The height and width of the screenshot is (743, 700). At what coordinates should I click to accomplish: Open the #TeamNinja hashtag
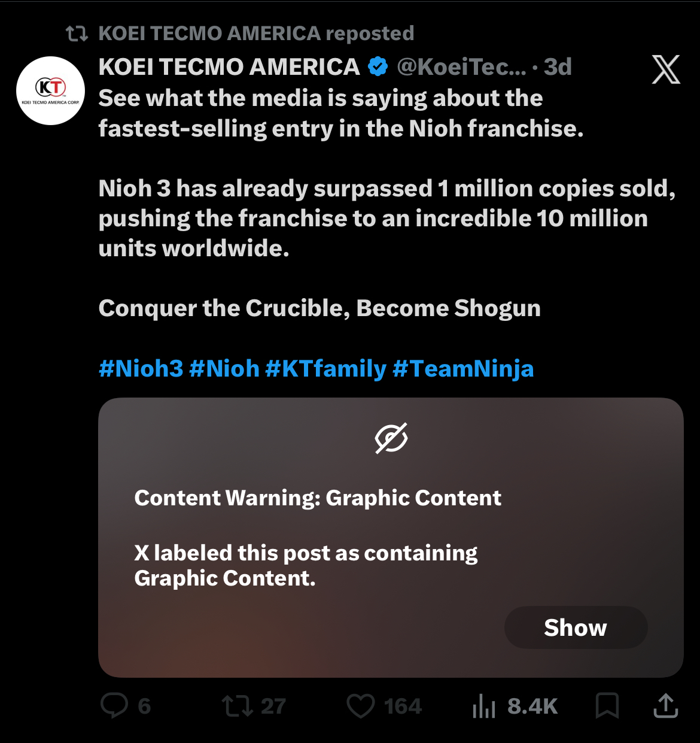463,369
